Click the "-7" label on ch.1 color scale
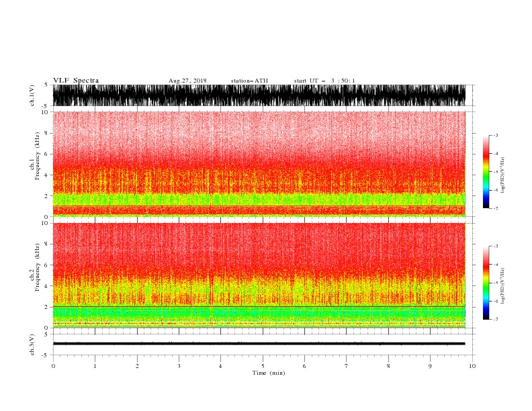532x411 pixels. coord(496,208)
